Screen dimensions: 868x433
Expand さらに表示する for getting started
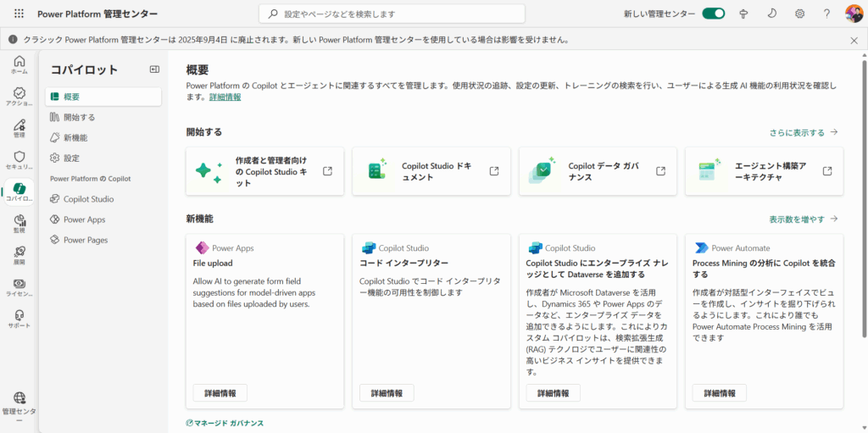pyautogui.click(x=803, y=133)
